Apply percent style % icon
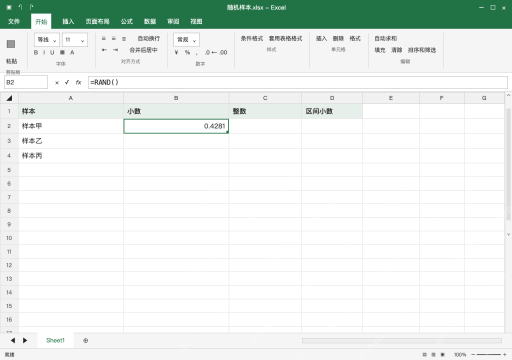 187,52
